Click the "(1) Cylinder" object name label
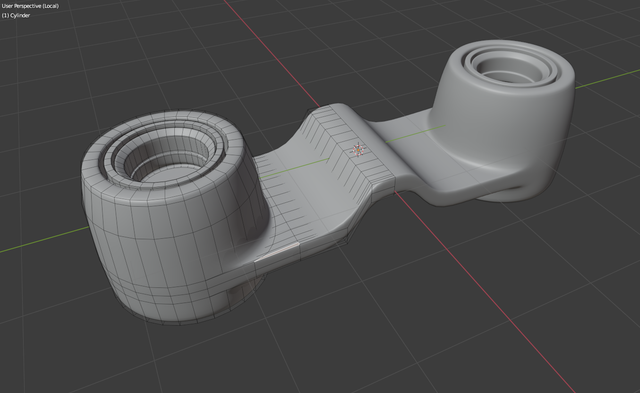This screenshot has height=393, width=640. tap(16, 16)
